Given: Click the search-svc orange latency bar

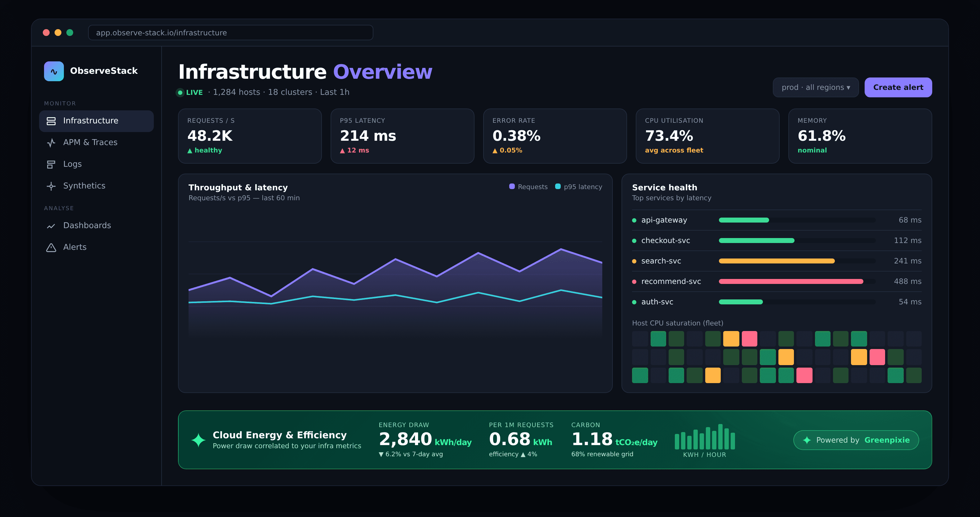Looking at the screenshot, I should [x=777, y=261].
